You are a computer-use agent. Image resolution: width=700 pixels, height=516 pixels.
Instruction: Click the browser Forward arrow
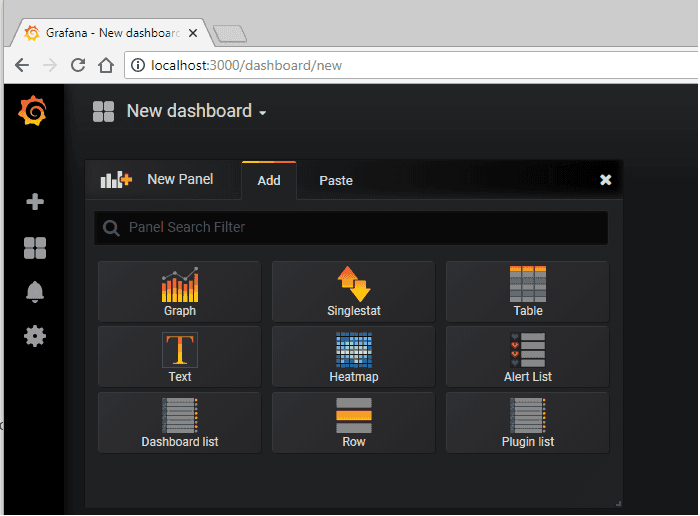pos(50,66)
